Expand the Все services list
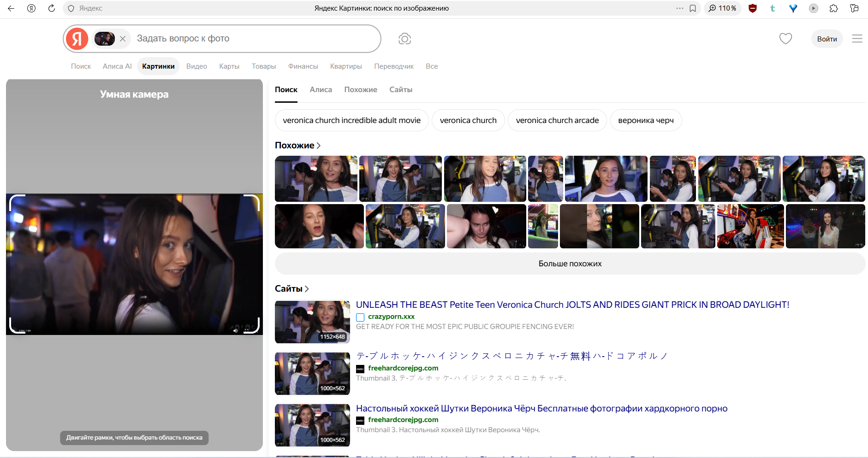The image size is (868, 458). pyautogui.click(x=432, y=66)
